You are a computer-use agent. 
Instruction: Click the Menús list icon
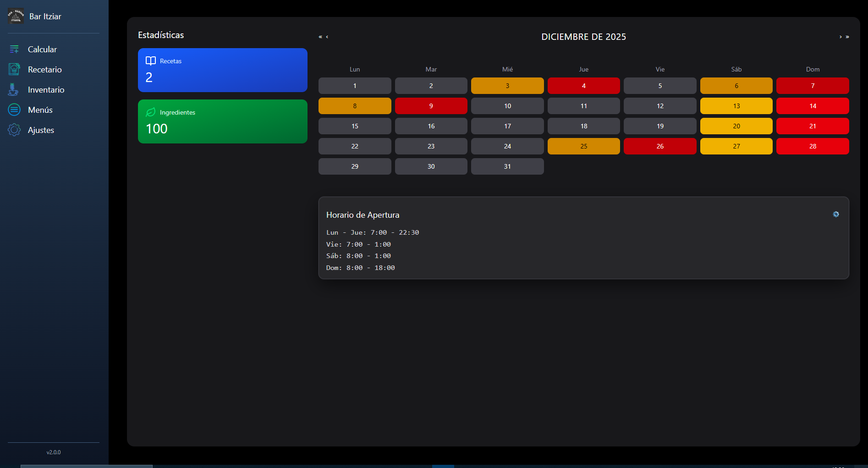[x=14, y=110]
